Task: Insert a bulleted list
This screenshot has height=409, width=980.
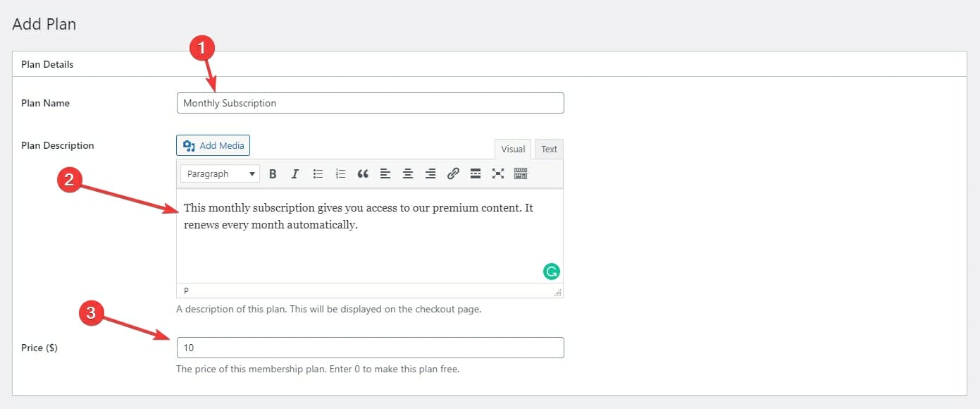Action: pos(318,173)
